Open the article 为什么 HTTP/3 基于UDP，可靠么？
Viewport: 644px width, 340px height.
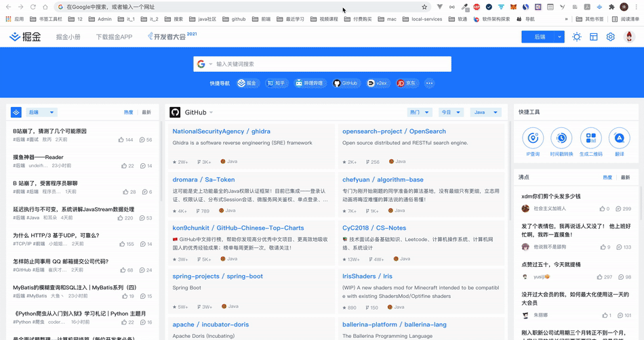[x=56, y=236]
